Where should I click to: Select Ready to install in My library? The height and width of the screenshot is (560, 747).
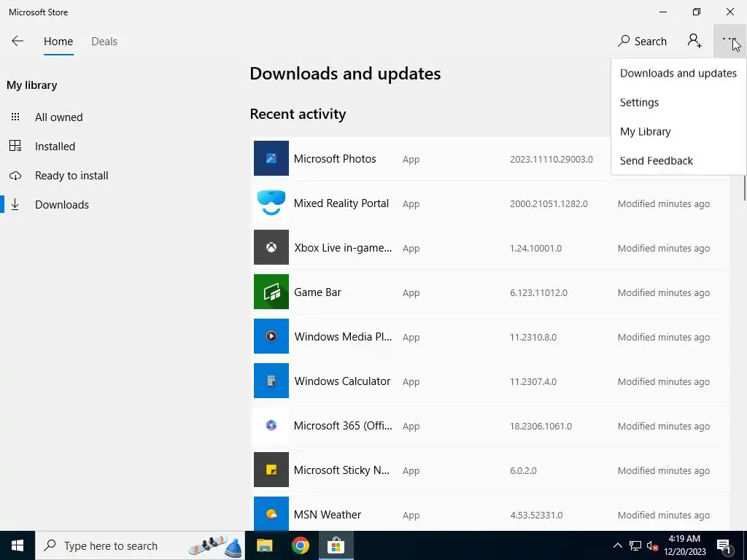[x=71, y=176]
